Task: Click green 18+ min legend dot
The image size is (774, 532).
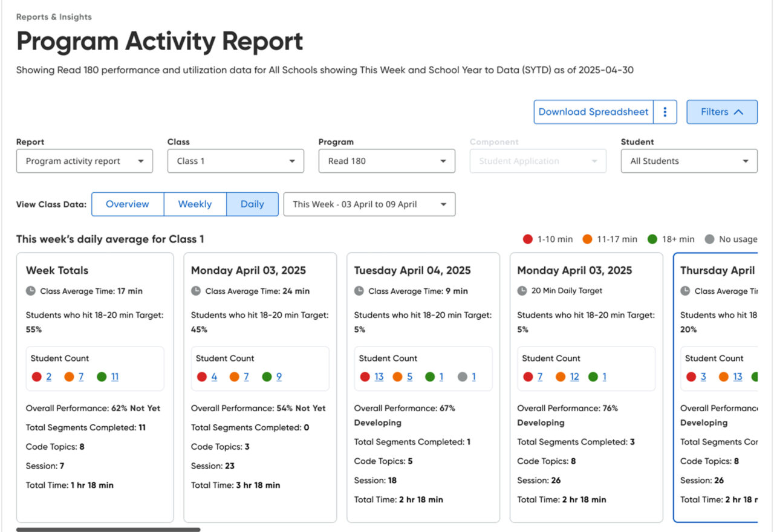Action: [652, 239]
